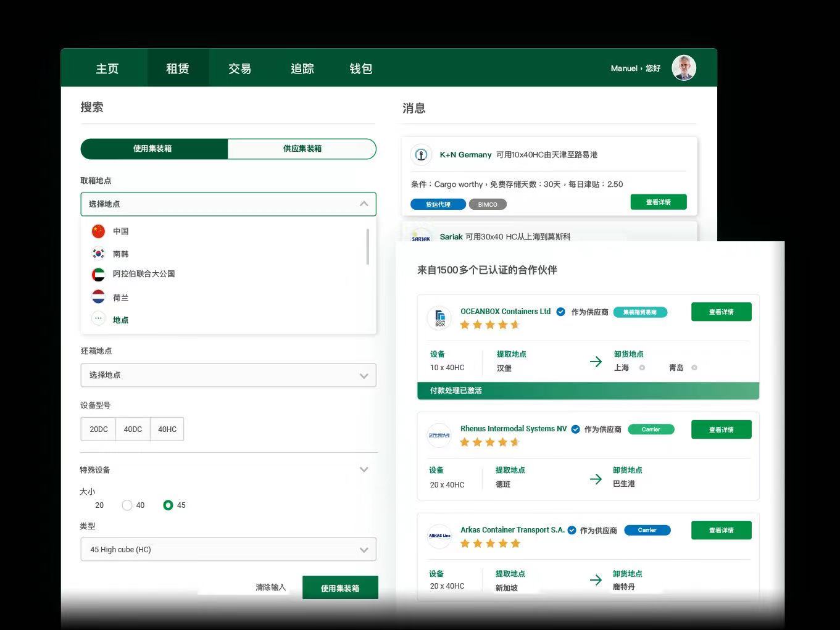This screenshot has width=840, height=630.
Task: Choose 南韩 from the location list
Action: coord(120,254)
